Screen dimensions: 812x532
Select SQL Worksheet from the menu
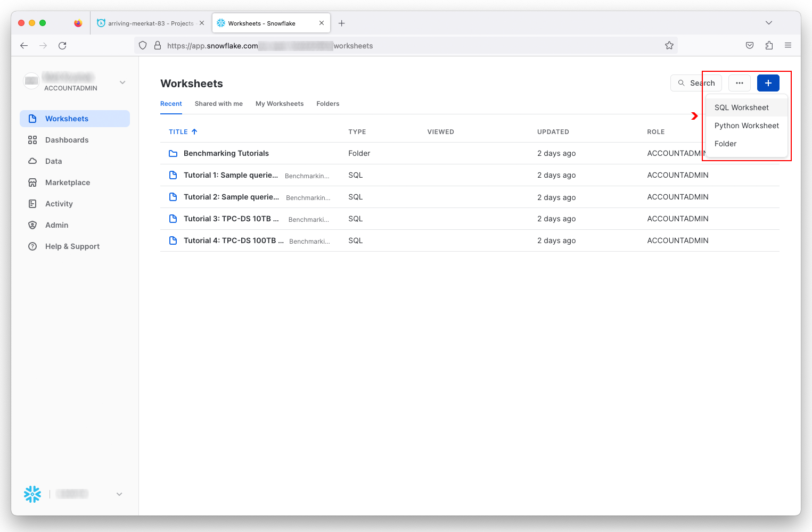(741, 107)
